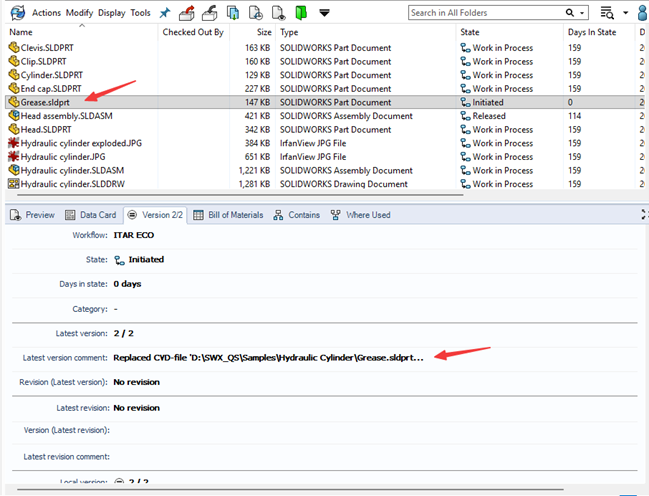Click the View File icon with eye
This screenshot has width=649, height=496.
click(x=278, y=13)
